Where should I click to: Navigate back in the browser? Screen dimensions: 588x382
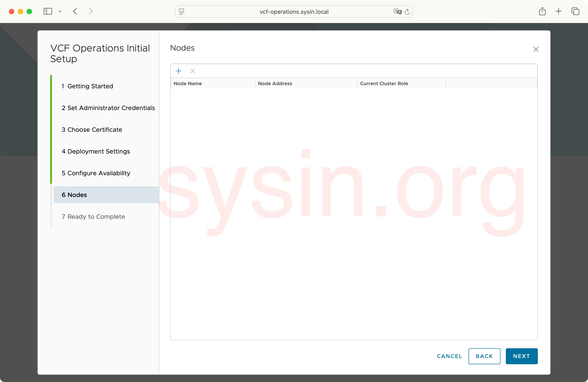[x=75, y=11]
